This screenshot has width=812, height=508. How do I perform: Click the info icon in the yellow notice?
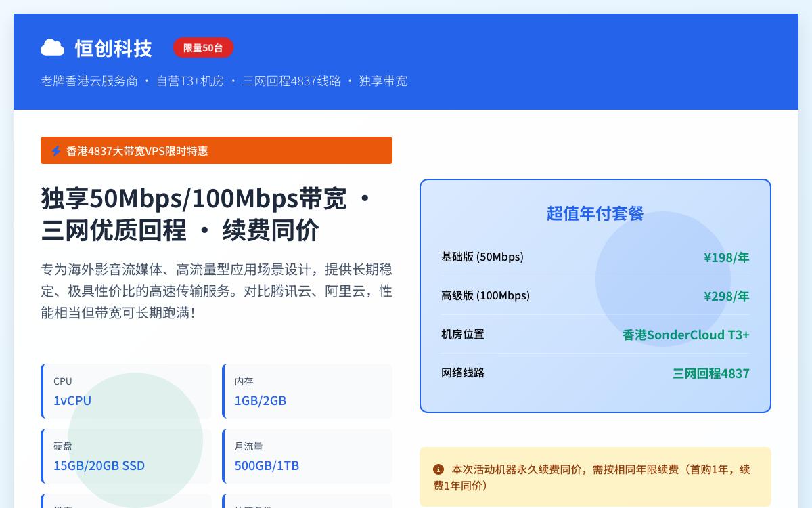coord(438,469)
